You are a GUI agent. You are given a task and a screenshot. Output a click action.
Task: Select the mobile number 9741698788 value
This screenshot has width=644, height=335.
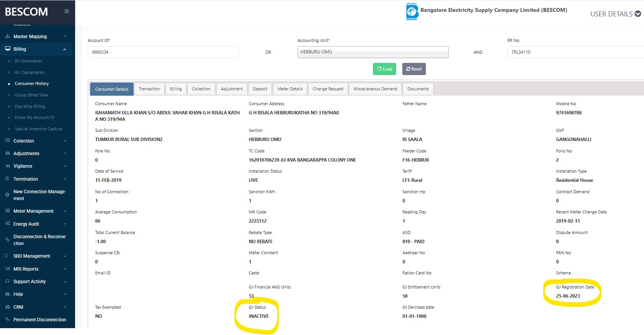click(569, 113)
